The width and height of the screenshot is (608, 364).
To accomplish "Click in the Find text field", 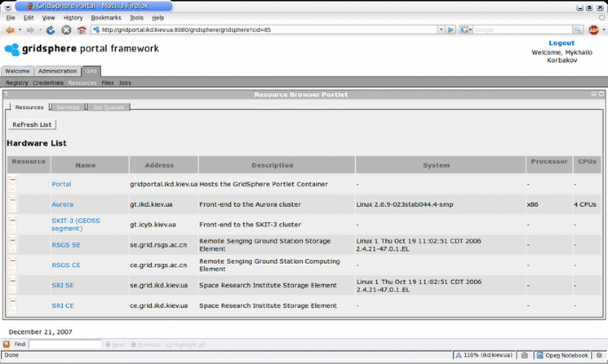I will pos(65,344).
